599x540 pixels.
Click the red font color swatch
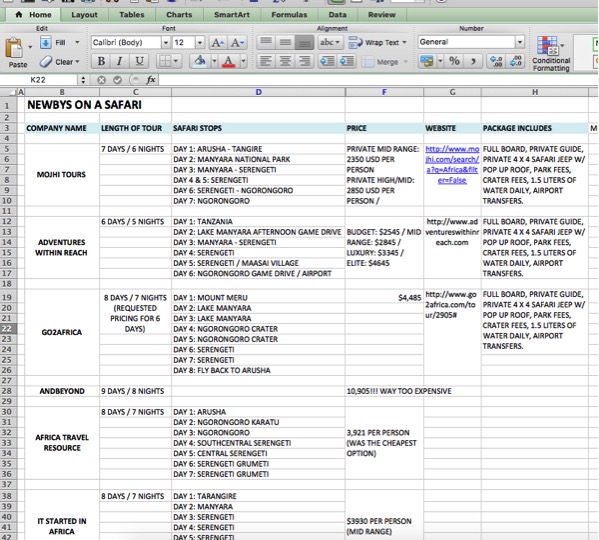(x=228, y=61)
